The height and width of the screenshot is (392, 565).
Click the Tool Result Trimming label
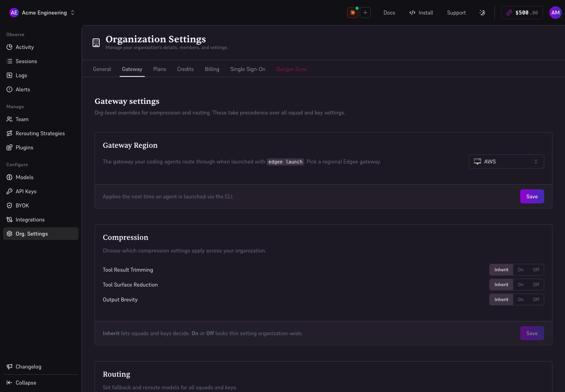(128, 270)
